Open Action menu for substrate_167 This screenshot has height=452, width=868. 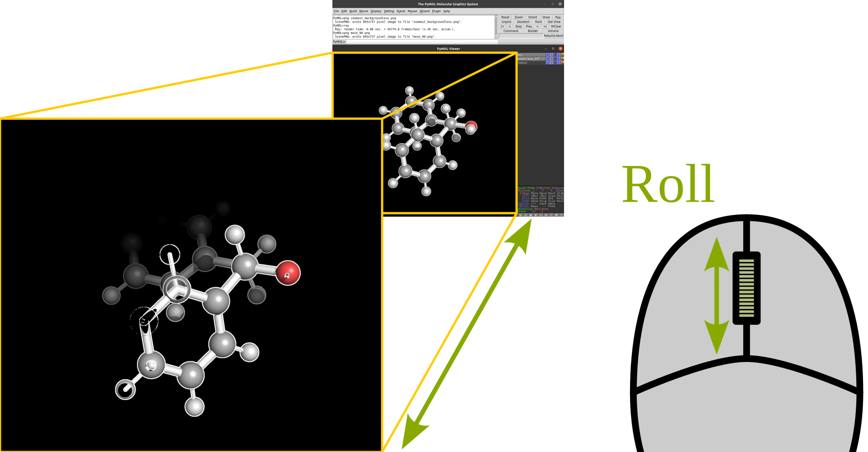pos(547,59)
